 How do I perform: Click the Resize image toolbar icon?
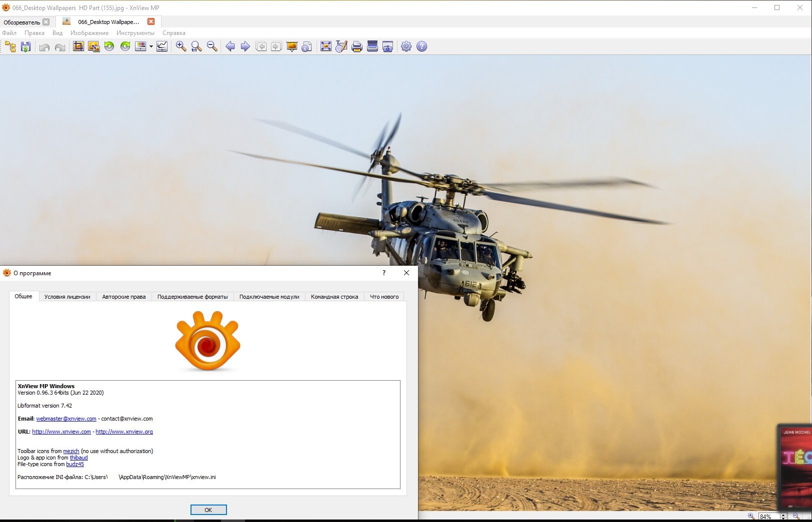pos(94,46)
